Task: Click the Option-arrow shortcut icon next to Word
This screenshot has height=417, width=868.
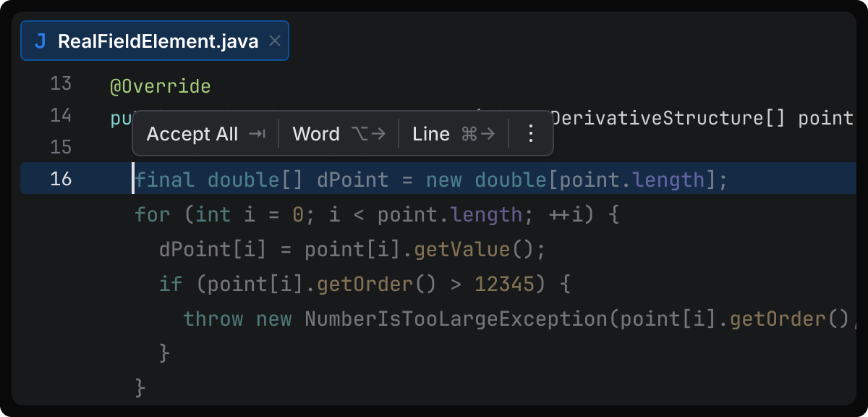Action: pos(368,134)
